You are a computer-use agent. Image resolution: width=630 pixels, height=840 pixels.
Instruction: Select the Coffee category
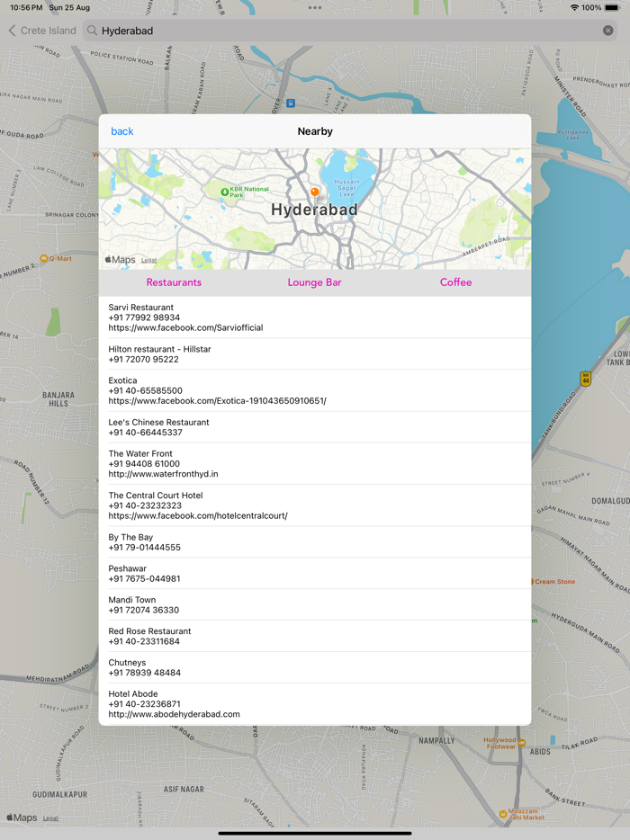tap(455, 282)
